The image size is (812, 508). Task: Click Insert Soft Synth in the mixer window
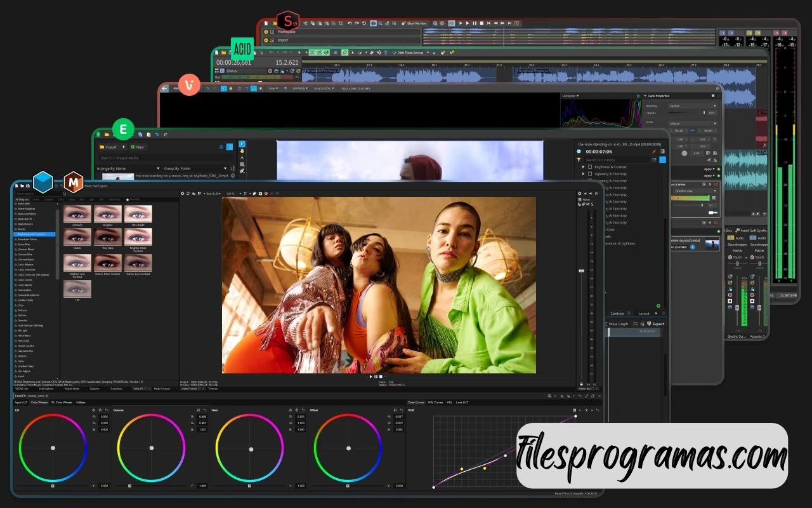[x=752, y=231]
